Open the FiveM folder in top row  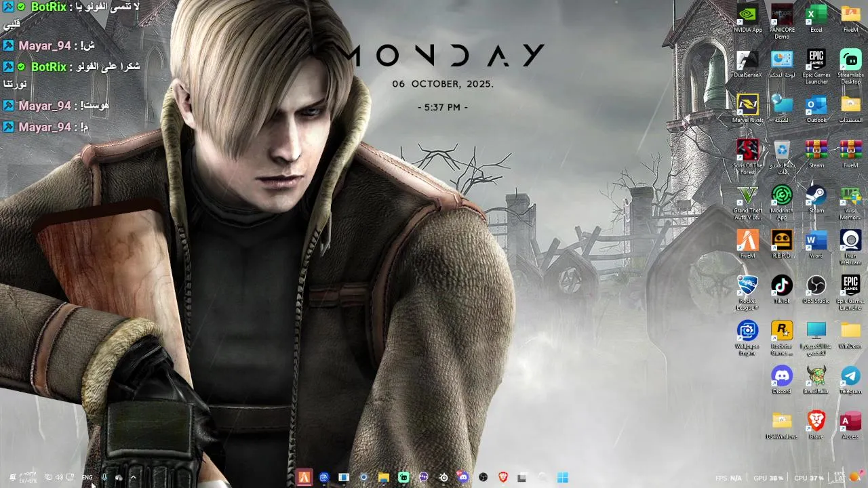pos(850,18)
